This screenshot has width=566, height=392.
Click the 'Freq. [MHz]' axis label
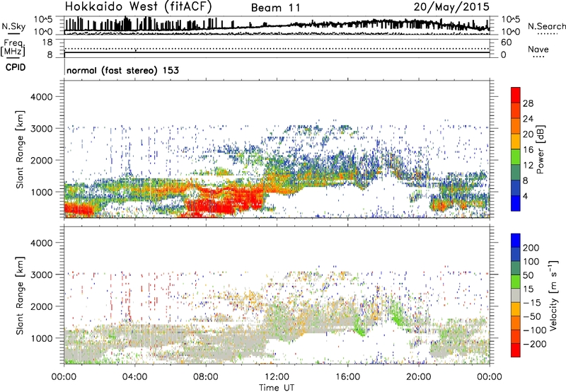13,48
